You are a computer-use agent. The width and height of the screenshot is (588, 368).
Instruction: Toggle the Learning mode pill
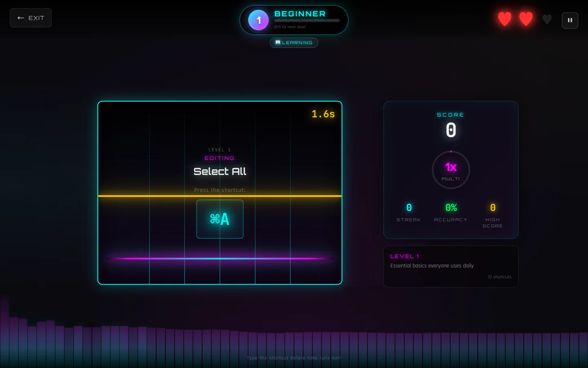click(x=294, y=43)
